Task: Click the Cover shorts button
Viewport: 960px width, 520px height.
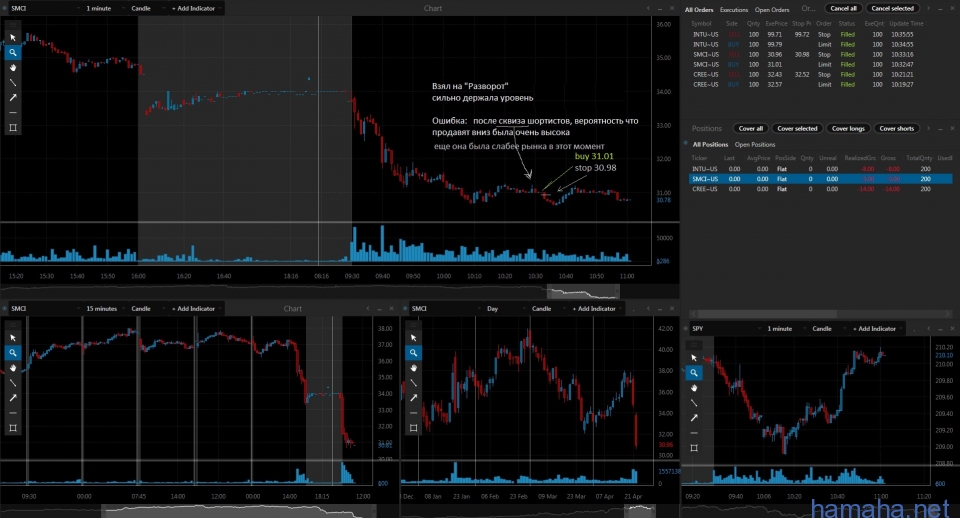Action: [x=896, y=129]
